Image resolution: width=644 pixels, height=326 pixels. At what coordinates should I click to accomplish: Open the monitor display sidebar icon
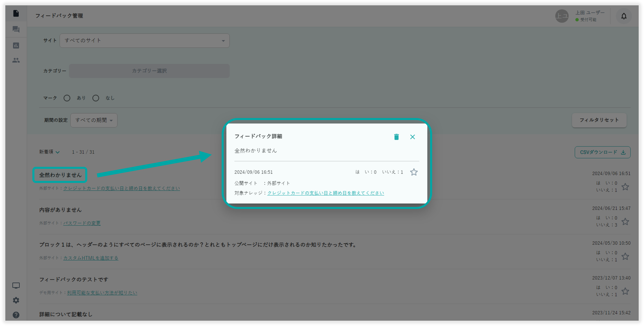(x=16, y=286)
